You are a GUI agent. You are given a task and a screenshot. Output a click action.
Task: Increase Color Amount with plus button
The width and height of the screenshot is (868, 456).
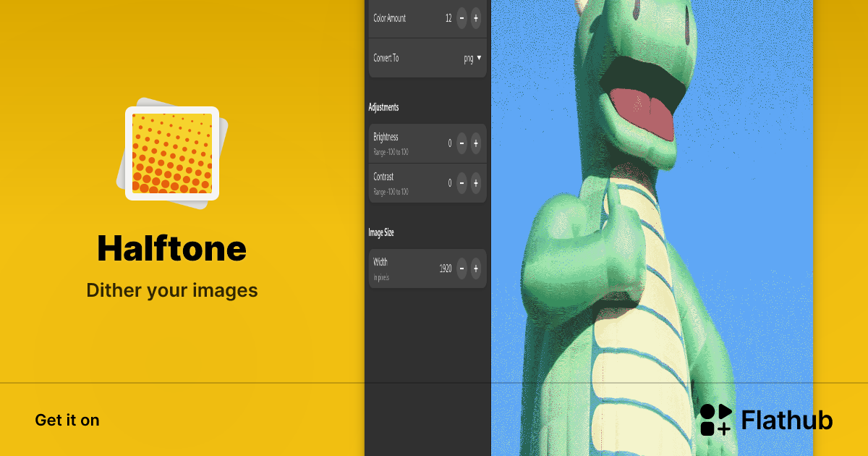coord(475,18)
